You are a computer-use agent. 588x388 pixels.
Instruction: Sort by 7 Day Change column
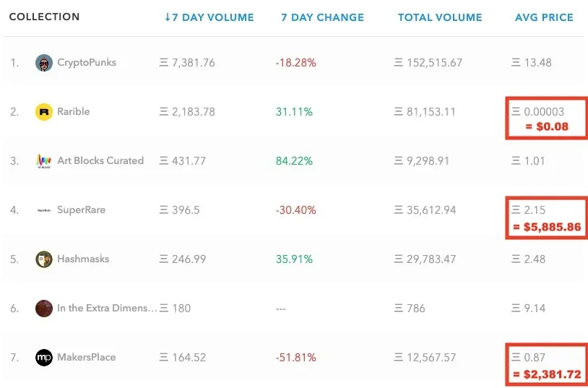coord(322,17)
